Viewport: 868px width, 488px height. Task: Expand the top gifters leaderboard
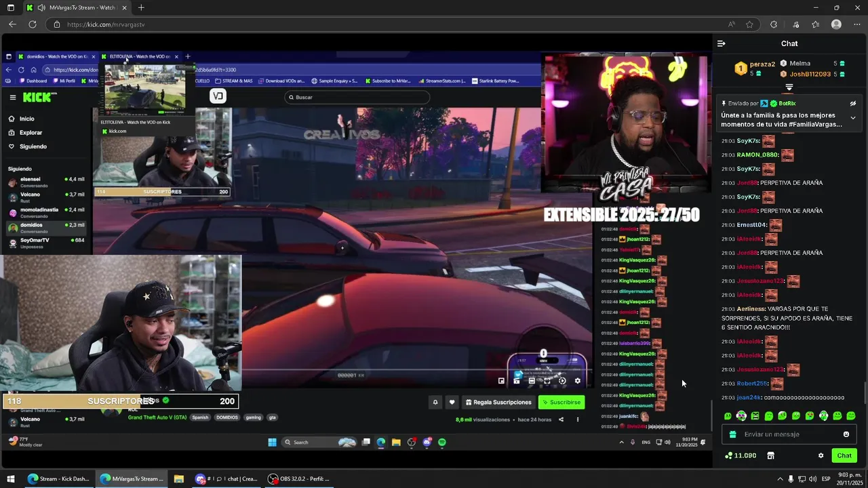coord(789,87)
